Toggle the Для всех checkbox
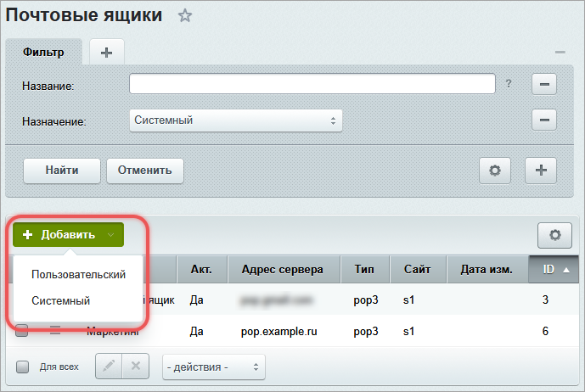585x392 pixels. (23, 367)
